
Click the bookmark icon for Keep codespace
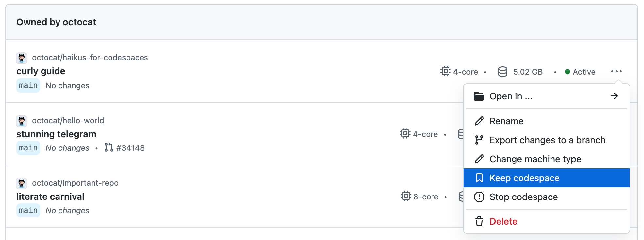(479, 178)
